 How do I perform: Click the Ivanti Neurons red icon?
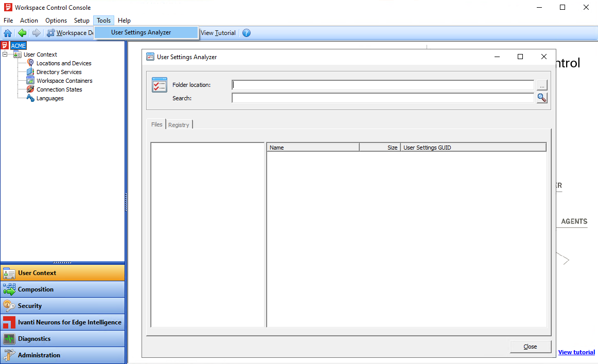(9, 322)
